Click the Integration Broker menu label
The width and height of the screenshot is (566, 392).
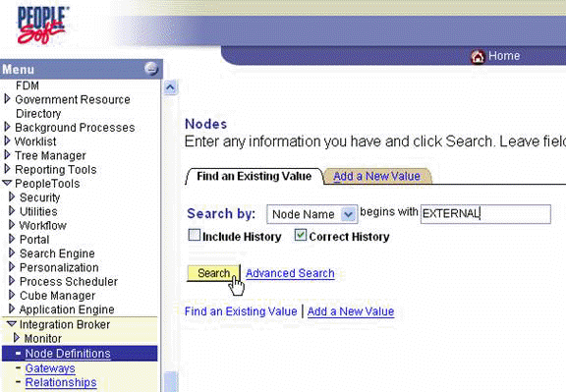pyautogui.click(x=65, y=324)
